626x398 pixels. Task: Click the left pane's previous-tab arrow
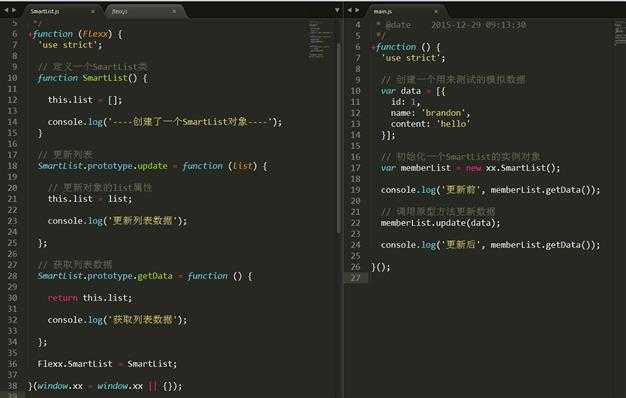(x=6, y=10)
